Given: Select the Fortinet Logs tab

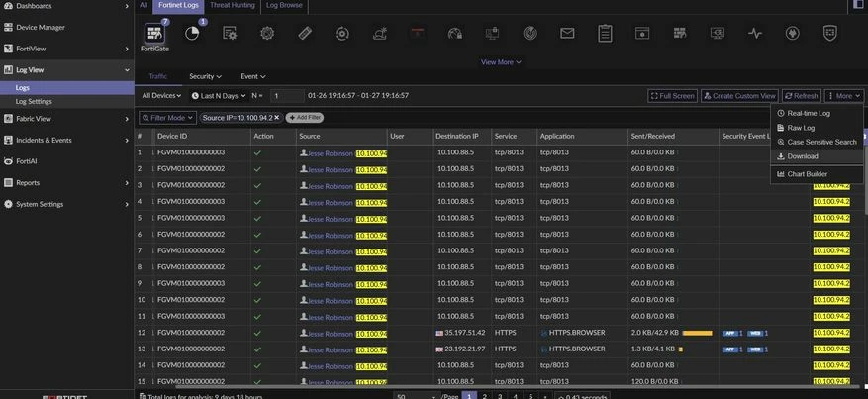Looking at the screenshot, I should coord(178,5).
